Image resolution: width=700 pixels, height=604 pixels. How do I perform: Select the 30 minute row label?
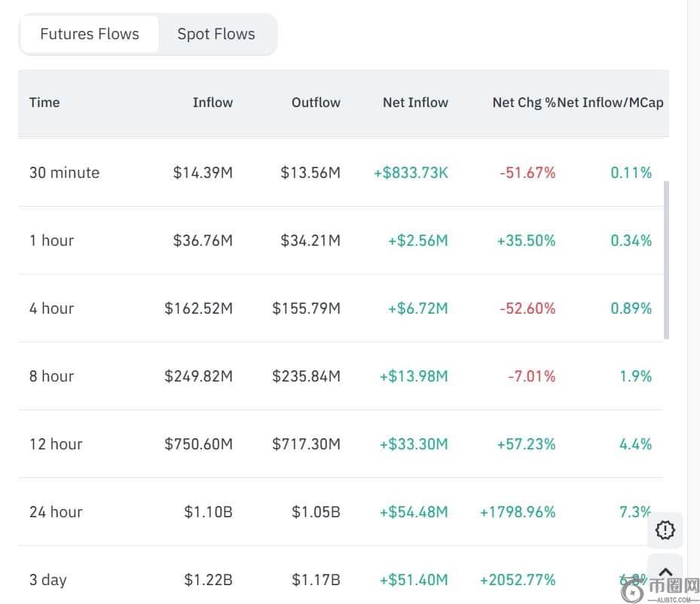(x=64, y=173)
